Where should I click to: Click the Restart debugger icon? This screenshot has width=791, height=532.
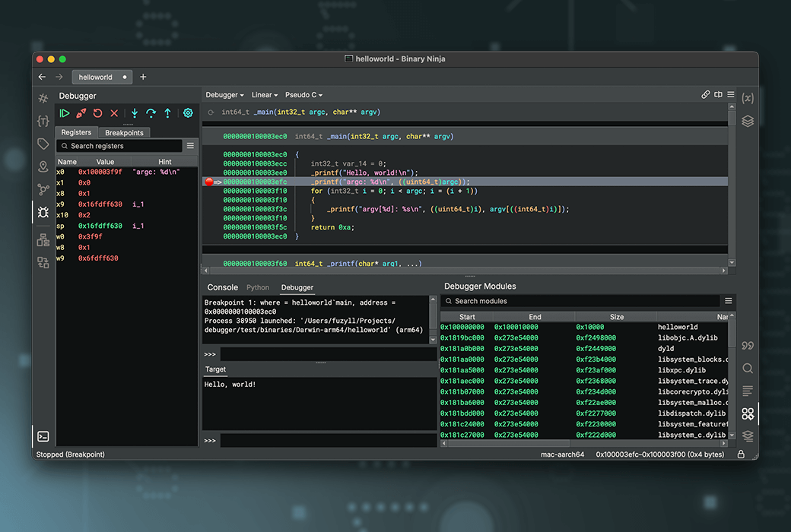tap(97, 113)
